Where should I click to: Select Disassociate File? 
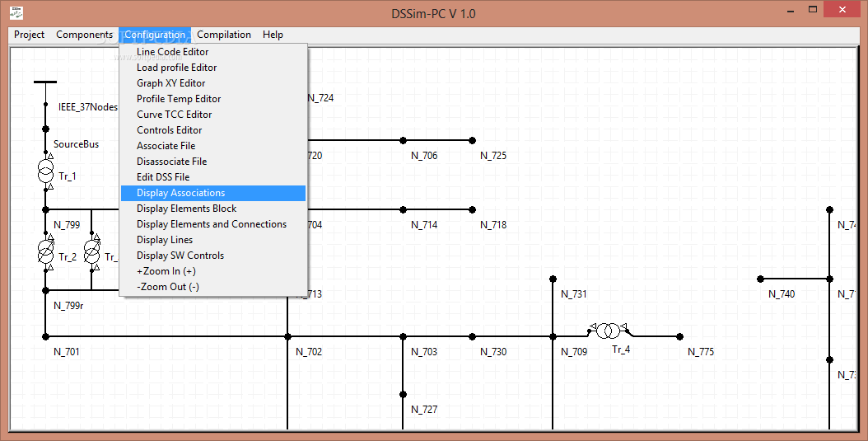[213, 162]
